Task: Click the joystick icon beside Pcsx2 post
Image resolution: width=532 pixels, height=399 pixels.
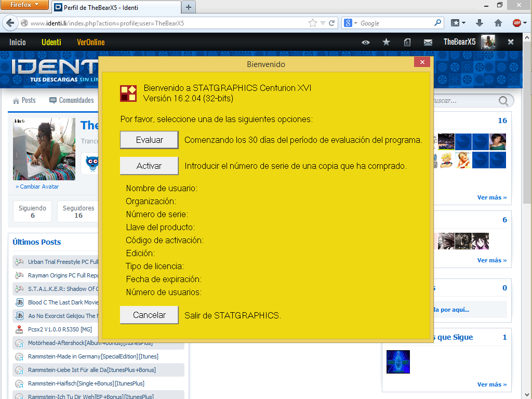Action: [19, 329]
